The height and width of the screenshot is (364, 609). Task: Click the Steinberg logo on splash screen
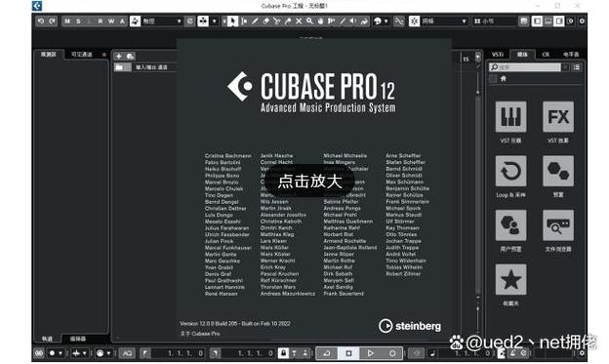tap(410, 326)
